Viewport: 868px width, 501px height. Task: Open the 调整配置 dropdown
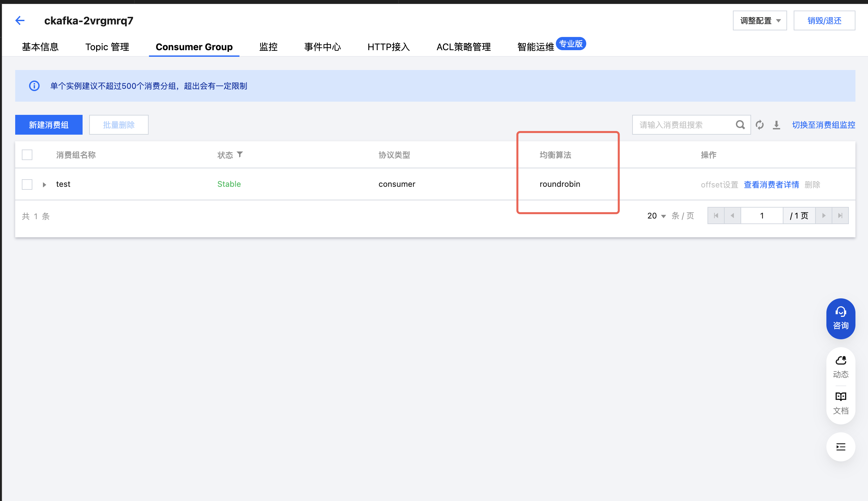(760, 21)
